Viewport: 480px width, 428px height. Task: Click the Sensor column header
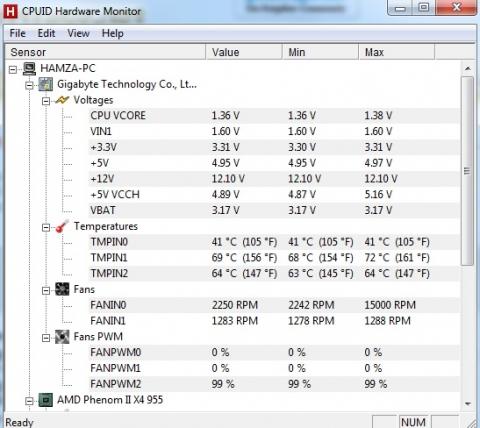tap(105, 52)
